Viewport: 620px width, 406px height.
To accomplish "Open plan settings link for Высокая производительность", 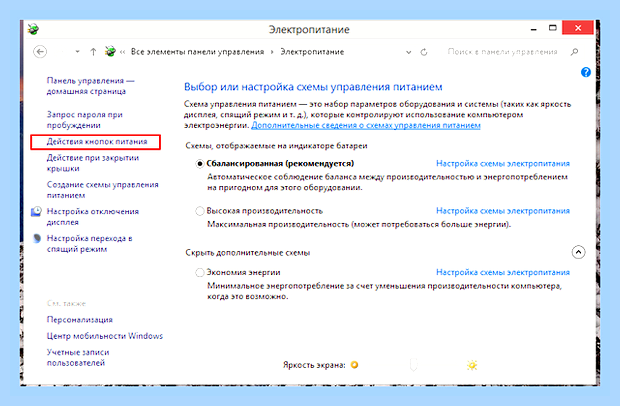I will pyautogui.click(x=503, y=211).
